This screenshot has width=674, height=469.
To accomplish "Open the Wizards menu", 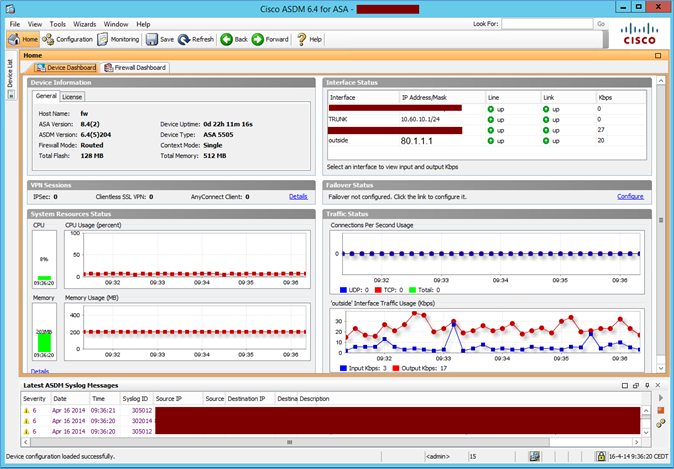I will click(85, 24).
